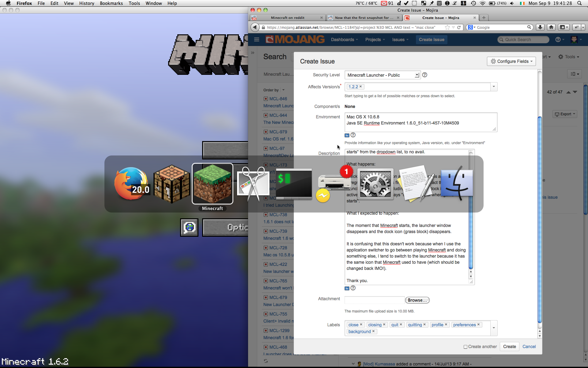Select System Preferences gear in app switcher

click(375, 183)
